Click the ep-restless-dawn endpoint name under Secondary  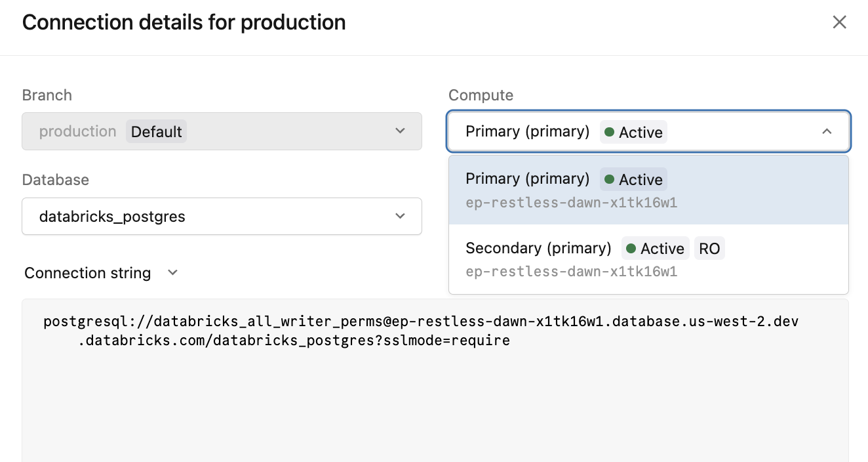(x=572, y=271)
